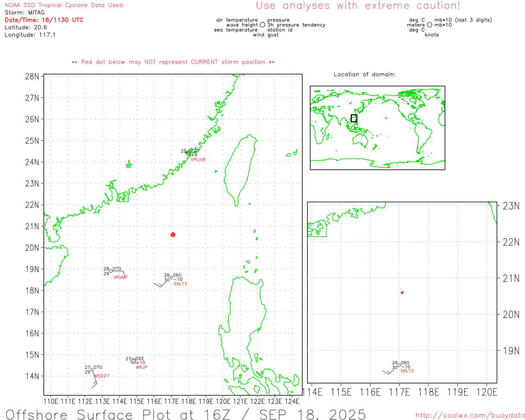This screenshot has width=525, height=420.
Task: Click the 'knots' units label
Action: (x=431, y=34)
